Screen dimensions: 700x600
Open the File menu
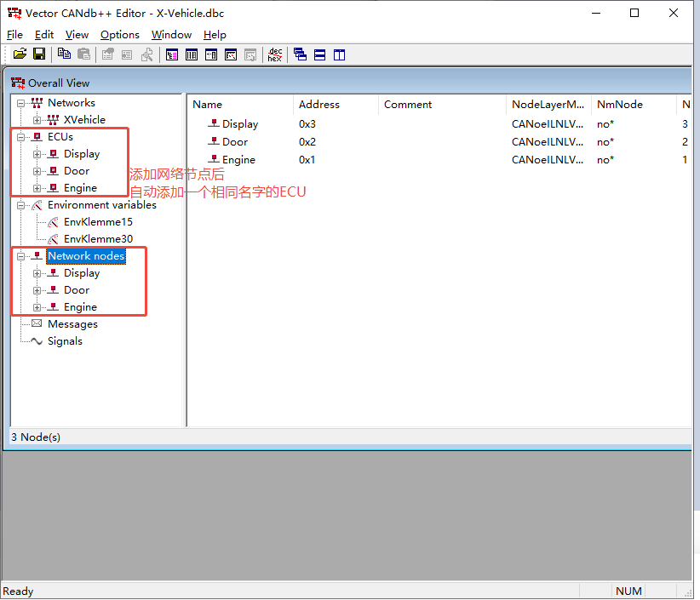(14, 34)
